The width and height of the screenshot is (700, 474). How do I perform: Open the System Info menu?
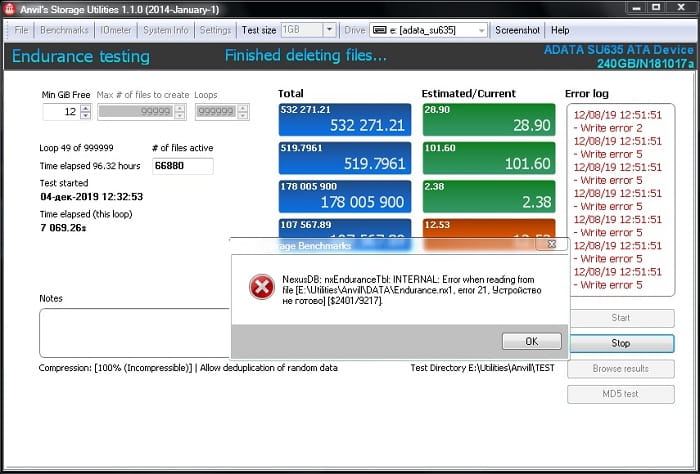[x=166, y=30]
